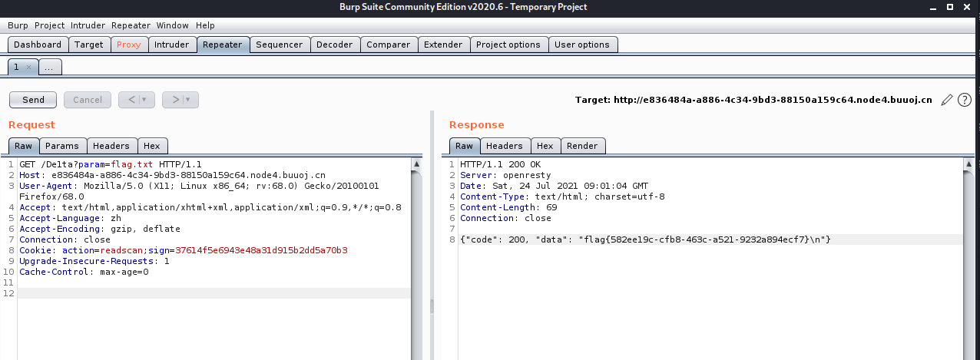Click the Request panel heading
This screenshot has height=360, width=980.
pos(32,124)
